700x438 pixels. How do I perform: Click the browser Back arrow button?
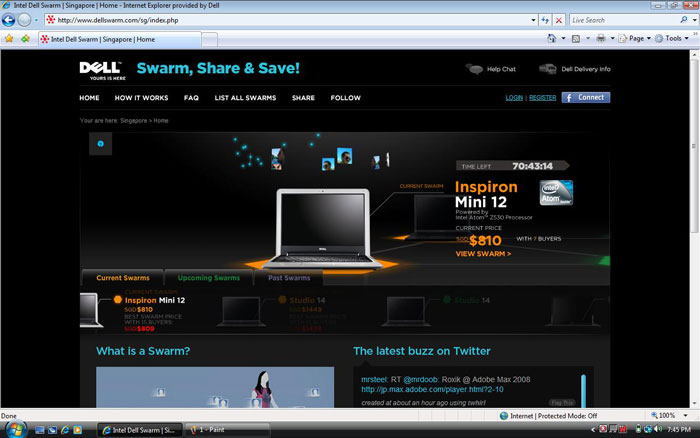coord(8,20)
